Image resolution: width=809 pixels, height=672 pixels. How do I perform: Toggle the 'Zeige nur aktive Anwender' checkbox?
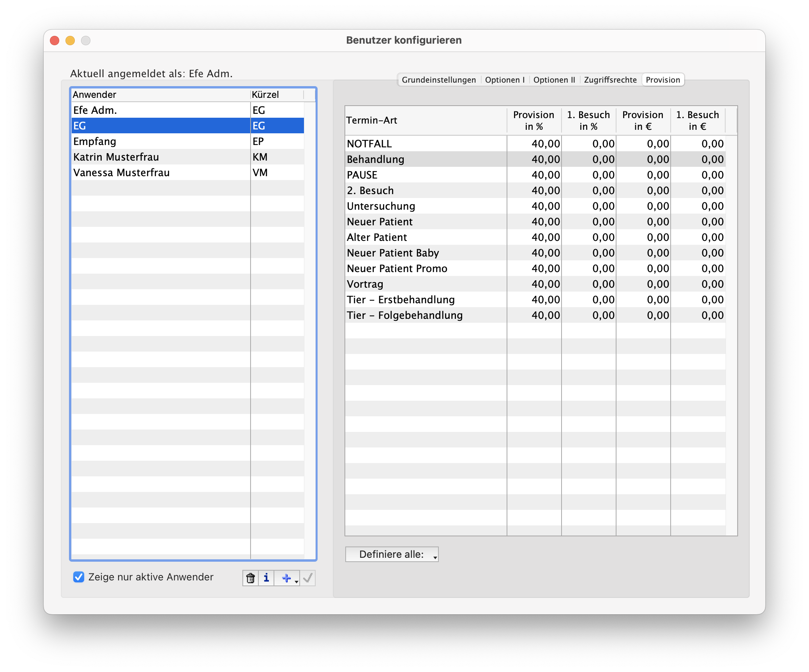pos(79,577)
